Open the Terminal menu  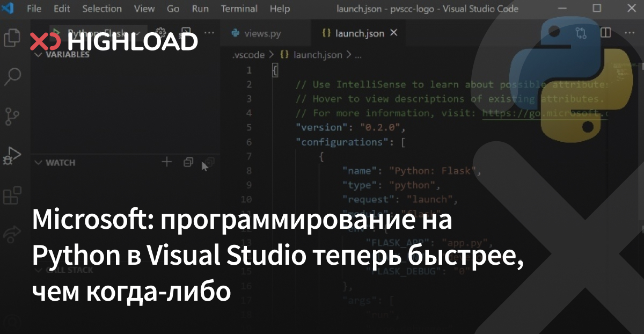[x=239, y=9]
